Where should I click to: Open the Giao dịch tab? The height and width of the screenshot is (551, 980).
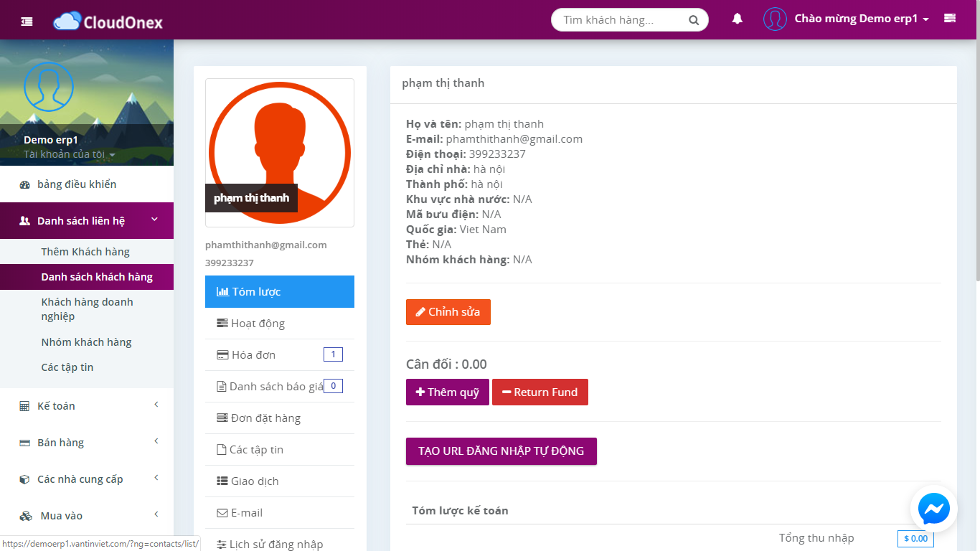click(280, 481)
